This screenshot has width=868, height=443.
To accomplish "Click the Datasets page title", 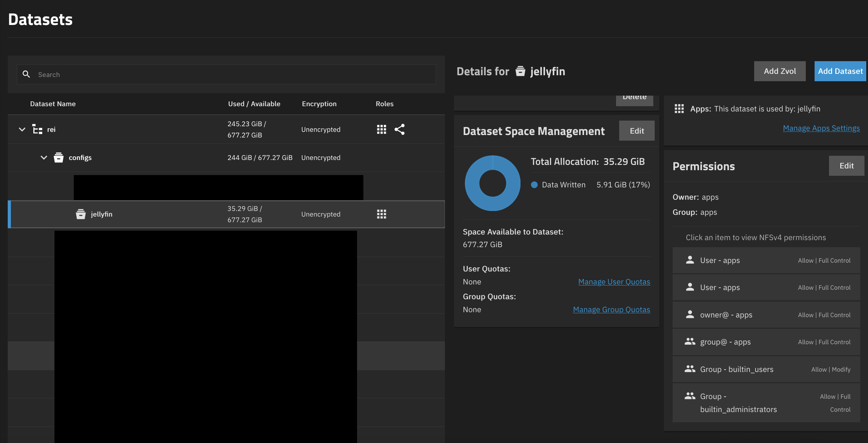I will [x=40, y=19].
